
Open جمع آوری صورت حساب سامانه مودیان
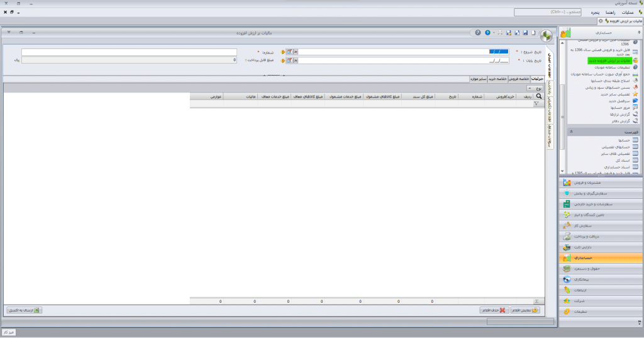point(600,74)
